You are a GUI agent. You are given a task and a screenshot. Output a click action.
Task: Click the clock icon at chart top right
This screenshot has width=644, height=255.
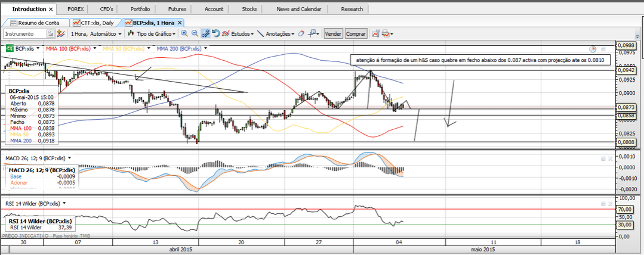[x=593, y=49]
